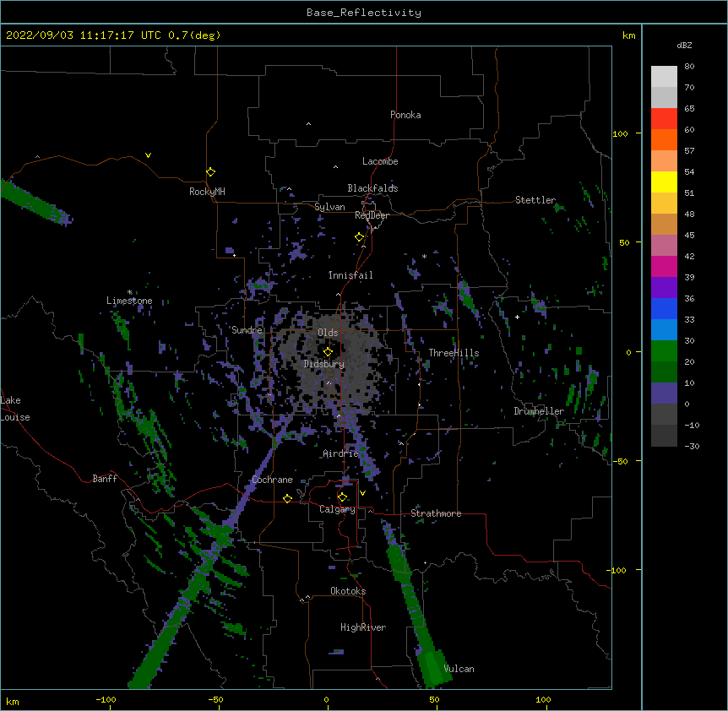Pick the magenta 42-39 dBZ legend swatch
This screenshot has height=711, width=728.
[x=664, y=266]
